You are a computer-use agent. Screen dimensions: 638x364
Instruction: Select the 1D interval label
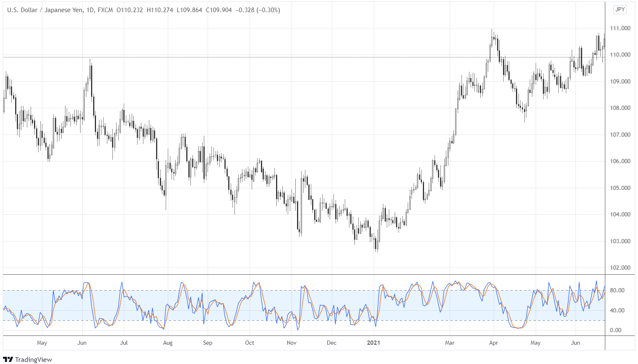pos(90,10)
